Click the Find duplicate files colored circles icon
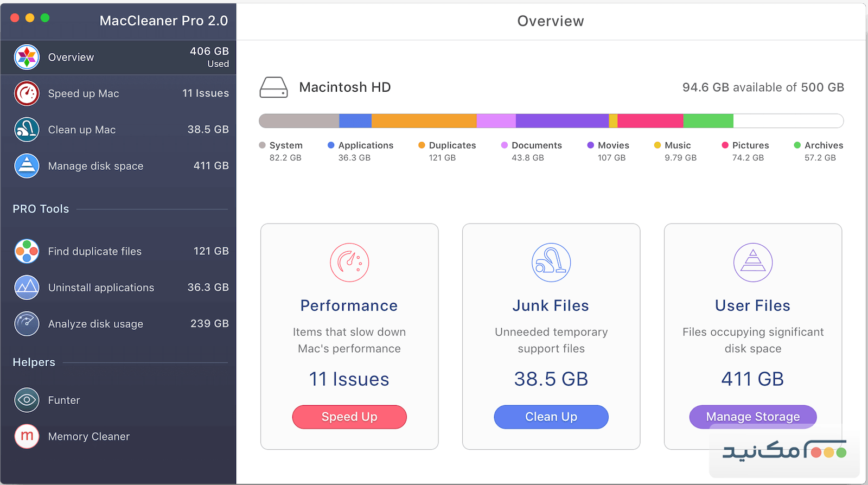 [x=27, y=251]
